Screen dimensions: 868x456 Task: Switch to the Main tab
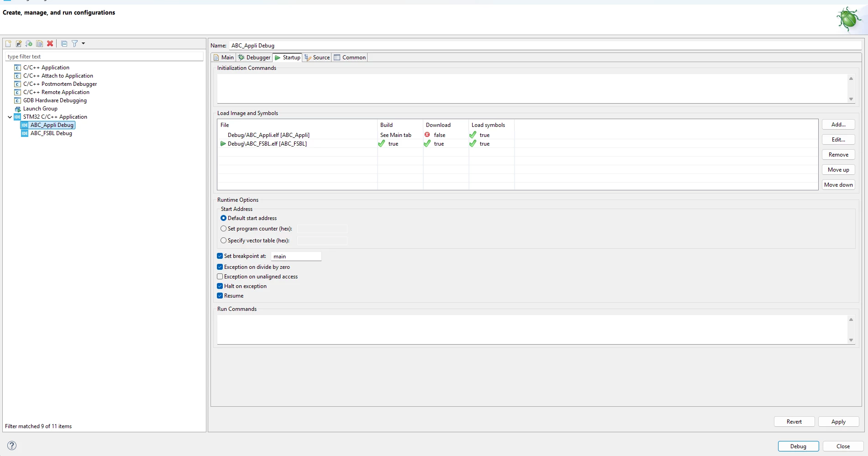coord(224,58)
